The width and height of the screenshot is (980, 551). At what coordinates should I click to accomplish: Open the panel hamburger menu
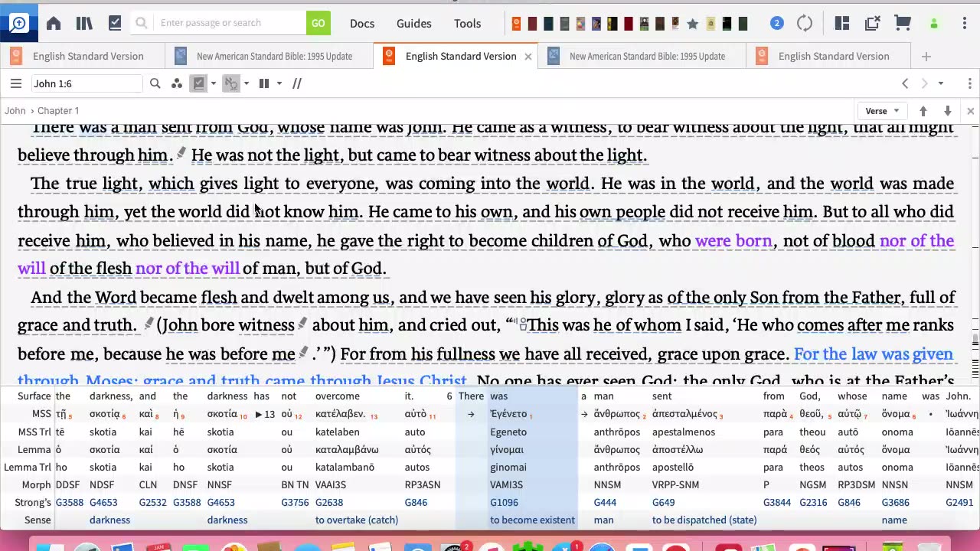click(15, 83)
